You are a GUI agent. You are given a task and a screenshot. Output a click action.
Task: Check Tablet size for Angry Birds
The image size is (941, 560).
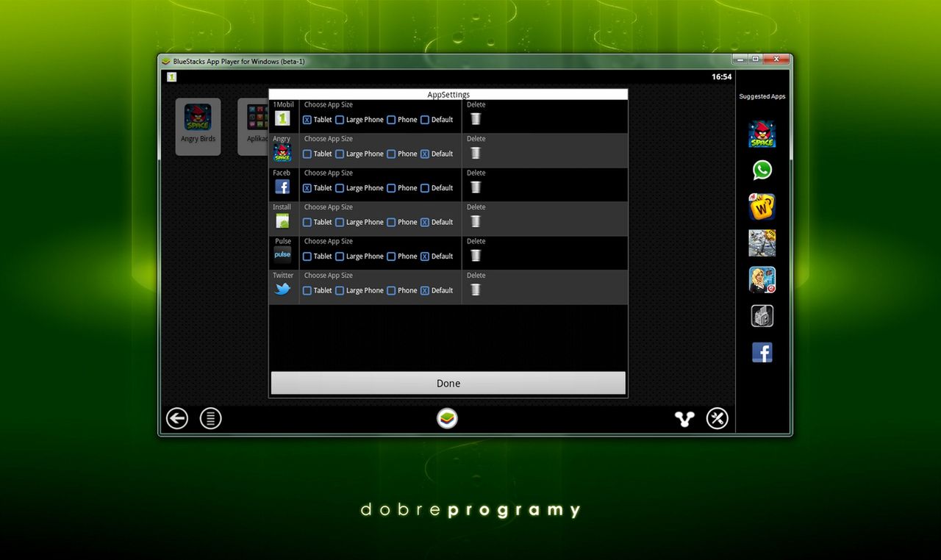(307, 154)
